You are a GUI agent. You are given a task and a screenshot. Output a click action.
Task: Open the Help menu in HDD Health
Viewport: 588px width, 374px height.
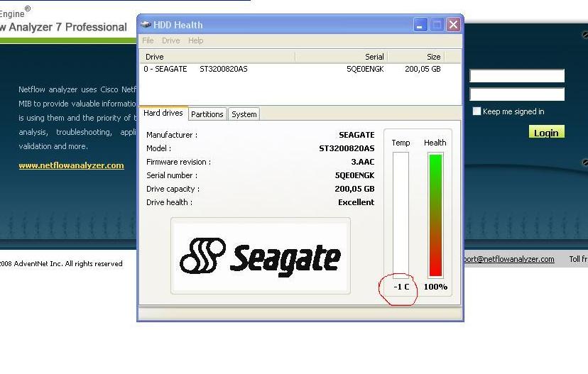tap(195, 40)
